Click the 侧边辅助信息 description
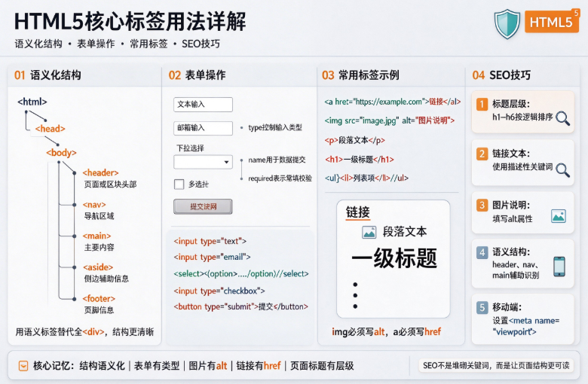 pos(106,279)
